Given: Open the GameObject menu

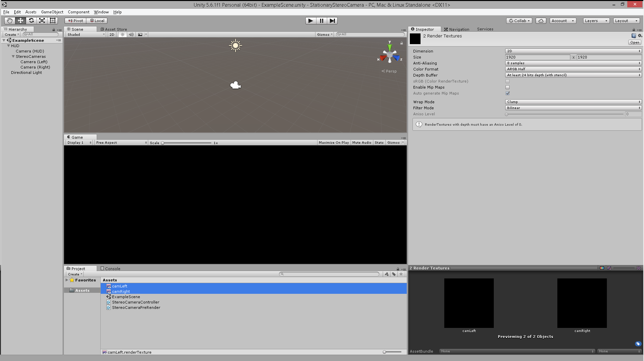Looking at the screenshot, I should coord(52,12).
